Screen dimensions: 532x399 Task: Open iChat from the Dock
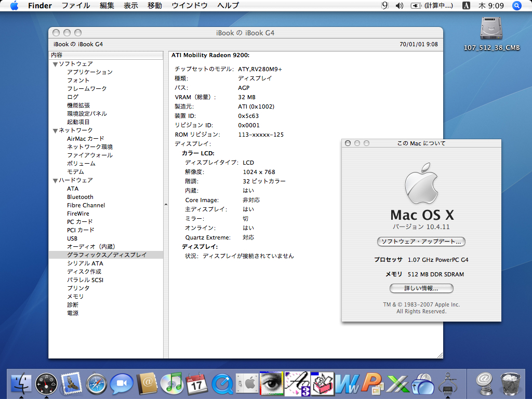pos(121,384)
